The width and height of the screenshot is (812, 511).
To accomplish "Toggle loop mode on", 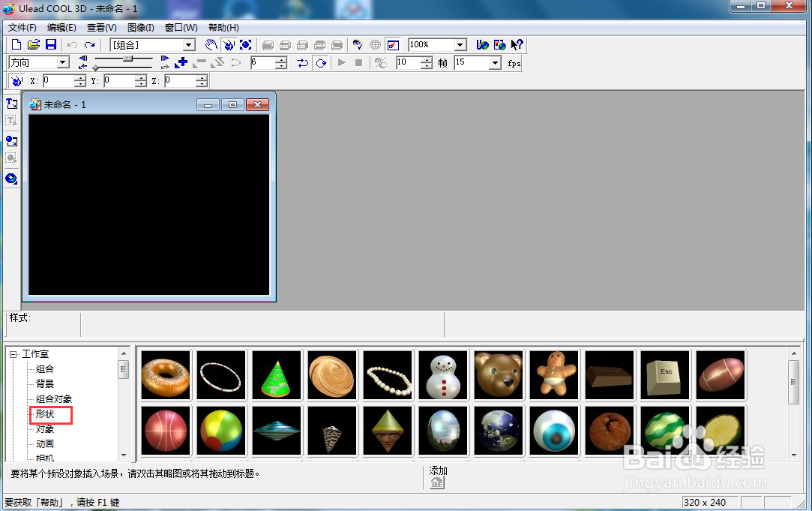I will point(321,63).
